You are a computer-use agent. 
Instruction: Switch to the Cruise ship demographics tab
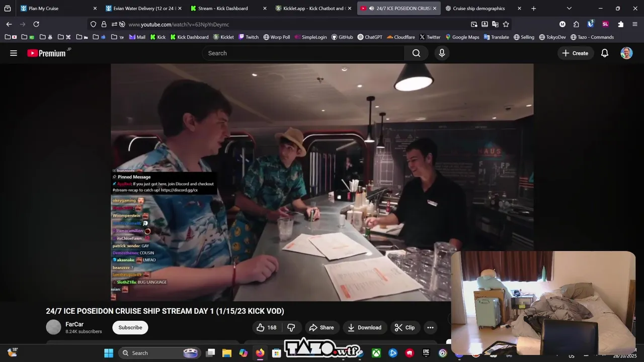tap(483, 8)
